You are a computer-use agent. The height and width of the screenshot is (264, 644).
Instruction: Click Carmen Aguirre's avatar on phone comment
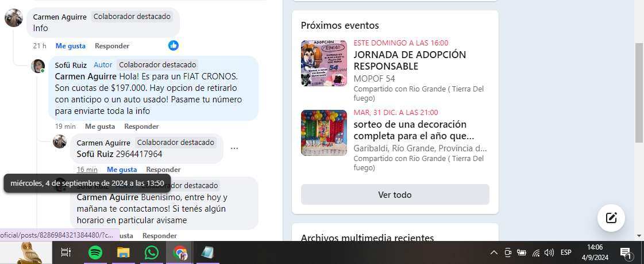click(x=60, y=141)
